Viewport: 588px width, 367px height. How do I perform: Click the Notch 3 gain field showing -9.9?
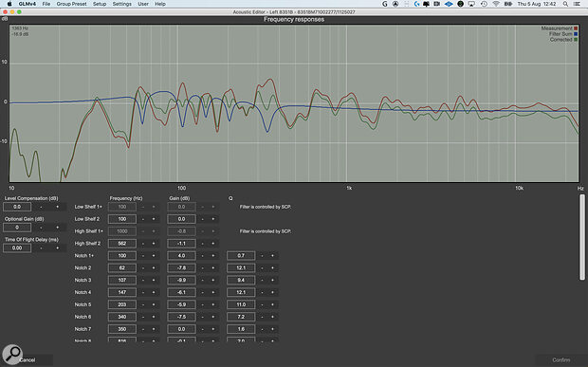(181, 280)
